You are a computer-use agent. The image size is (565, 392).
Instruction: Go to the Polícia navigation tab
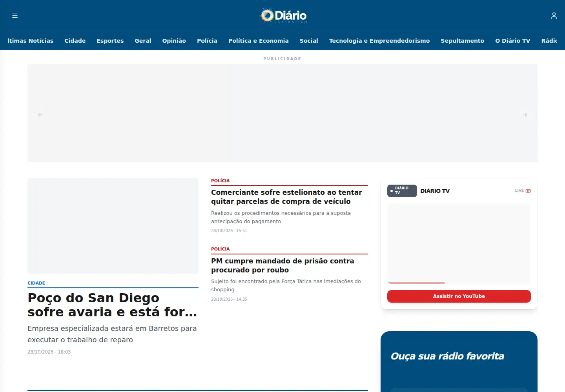pyautogui.click(x=207, y=41)
